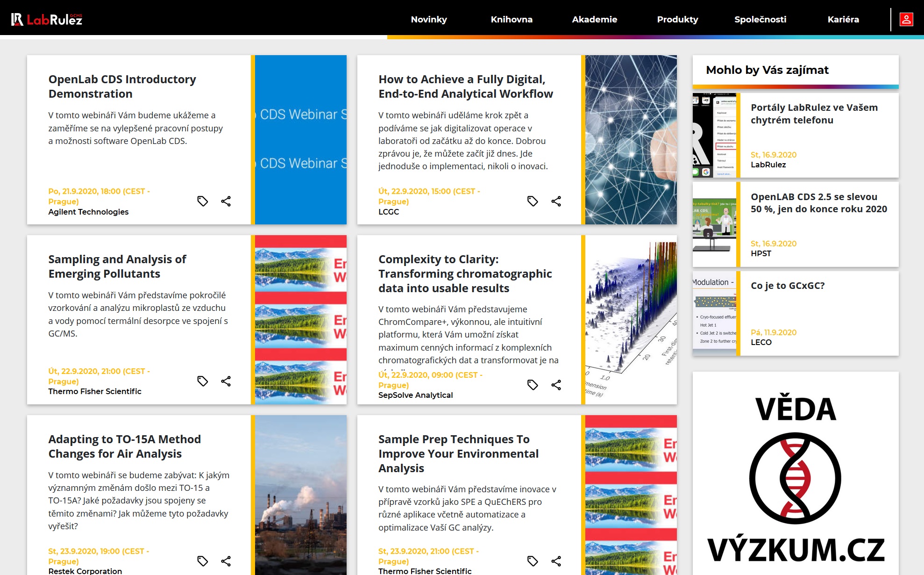The height and width of the screenshot is (575, 924).
Task: Click the St, 23.9.2020, 19:00 date
Action: [x=99, y=556]
